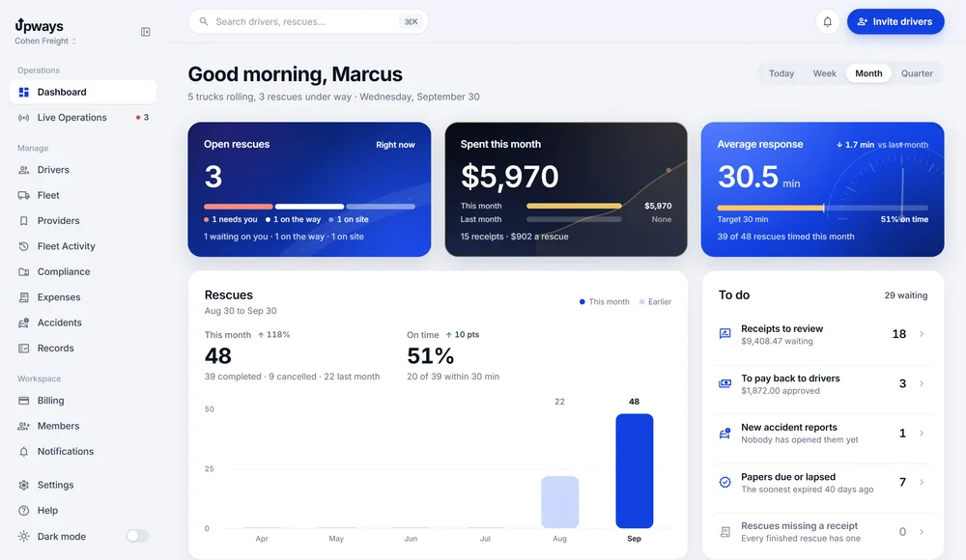Expand New accident reports row chevron

coord(922,434)
